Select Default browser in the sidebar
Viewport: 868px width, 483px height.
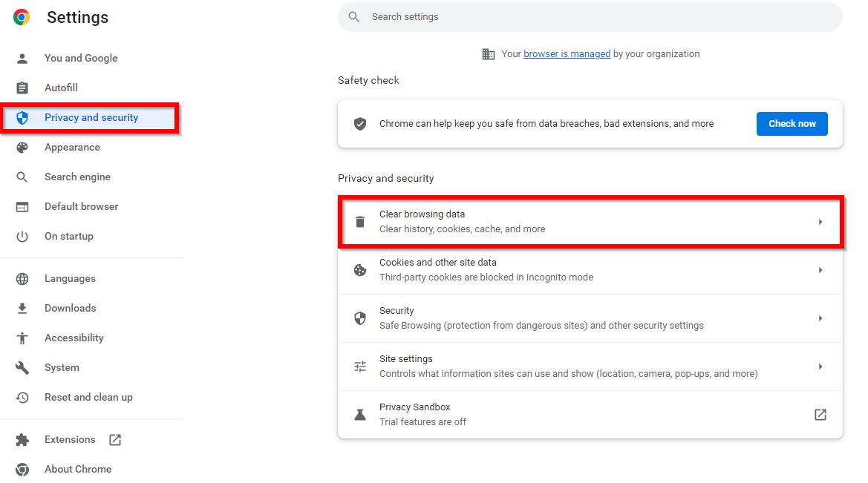tap(82, 206)
